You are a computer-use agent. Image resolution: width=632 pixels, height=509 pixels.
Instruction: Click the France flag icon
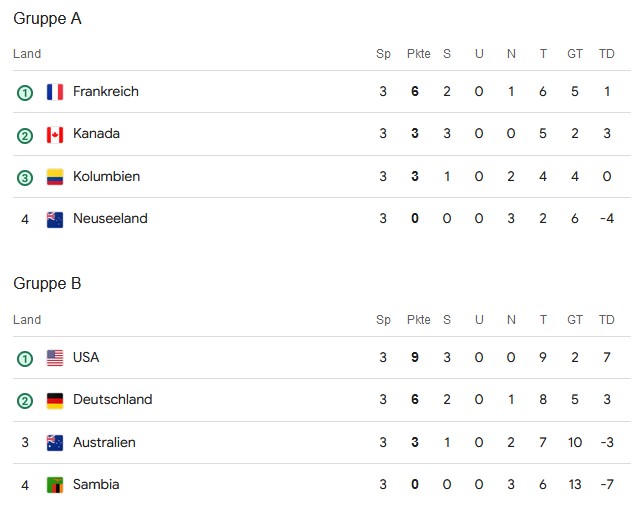pos(55,92)
